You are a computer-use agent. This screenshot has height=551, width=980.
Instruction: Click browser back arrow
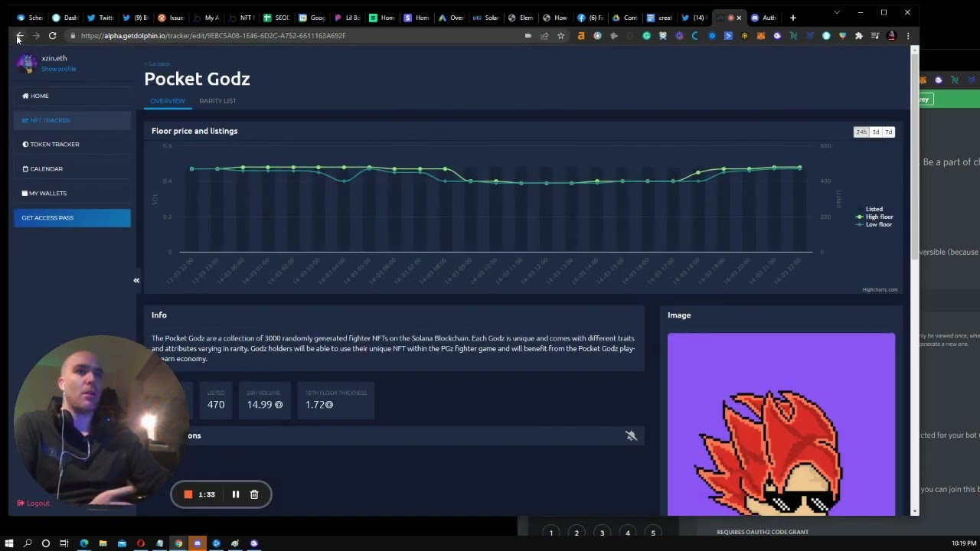19,36
